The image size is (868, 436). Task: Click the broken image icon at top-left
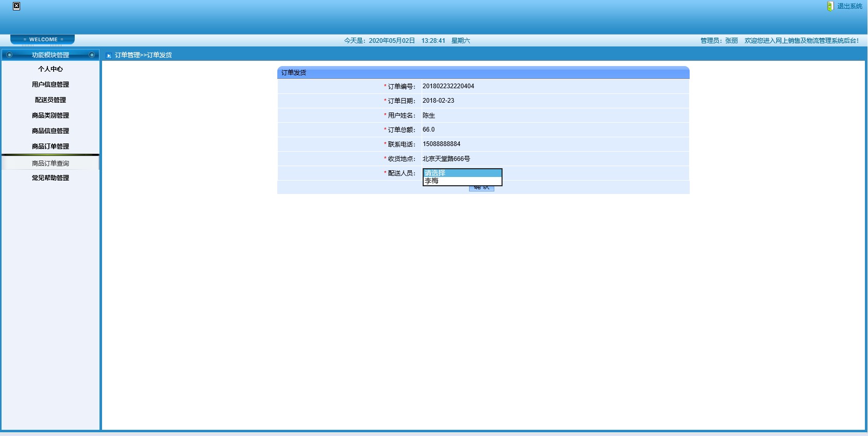pyautogui.click(x=16, y=6)
